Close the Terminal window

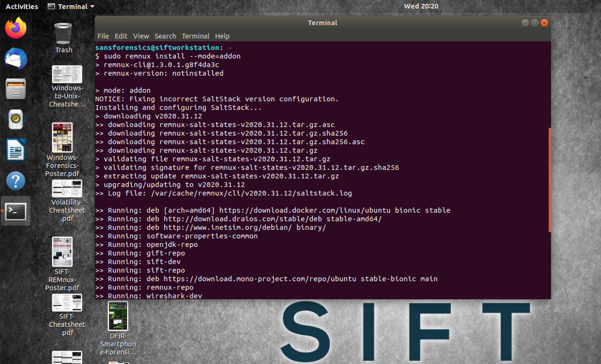[x=544, y=23]
